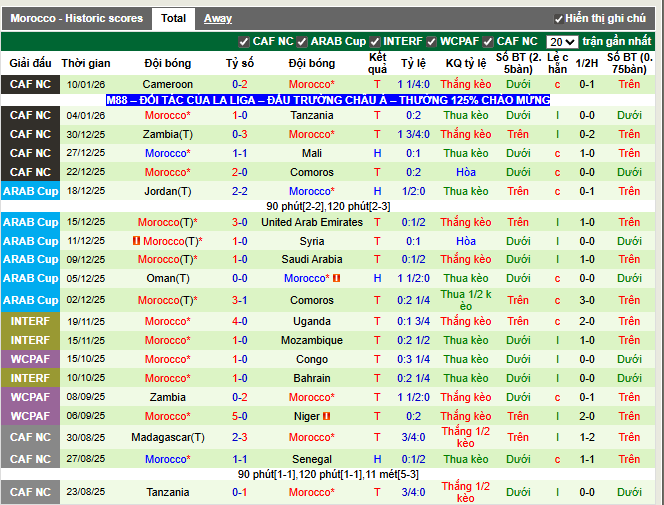664x505 pixels.
Task: Click the odds 0:3 1/4 in Congo row
Action: click(413, 359)
